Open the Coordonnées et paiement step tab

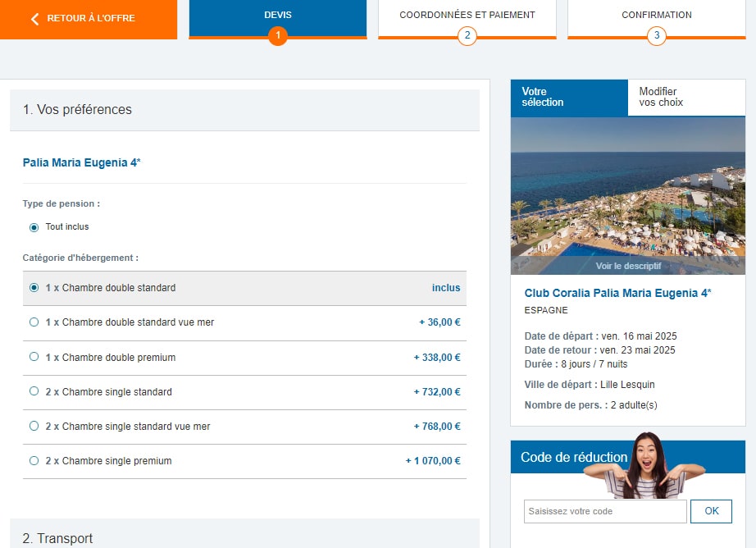tap(467, 18)
